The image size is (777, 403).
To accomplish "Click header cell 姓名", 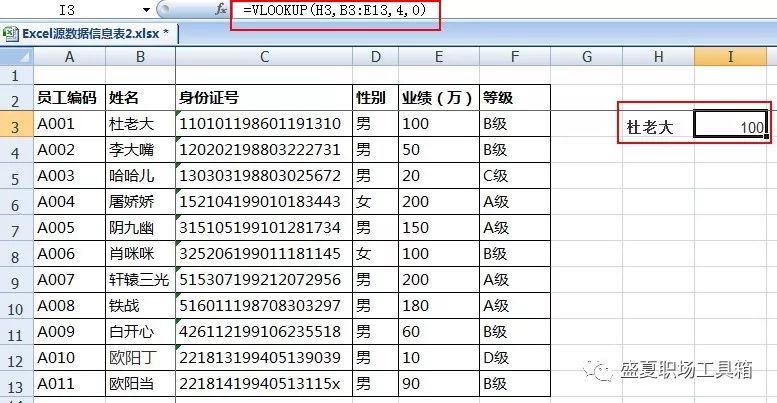I will (x=140, y=98).
